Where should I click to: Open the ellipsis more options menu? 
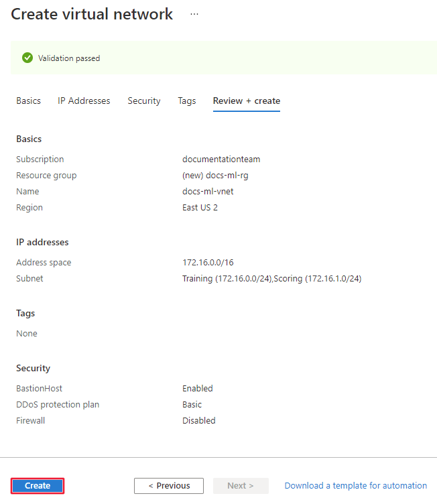(194, 14)
